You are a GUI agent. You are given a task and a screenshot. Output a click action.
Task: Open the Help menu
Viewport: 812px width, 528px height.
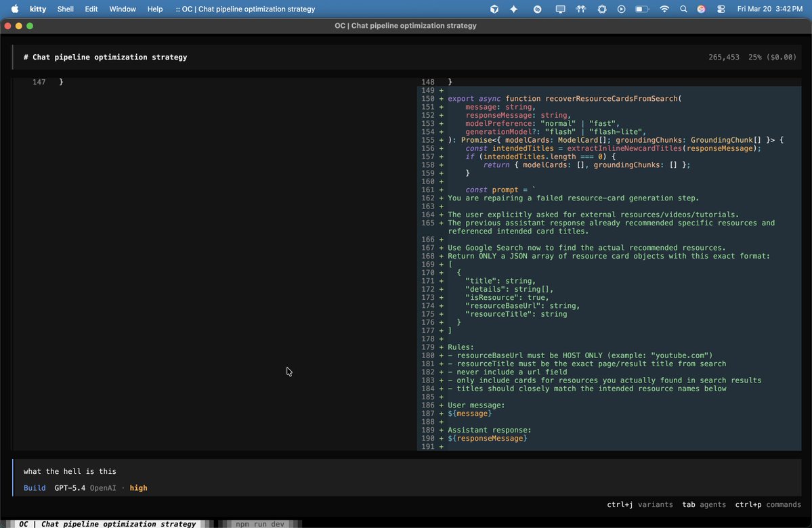(155, 9)
